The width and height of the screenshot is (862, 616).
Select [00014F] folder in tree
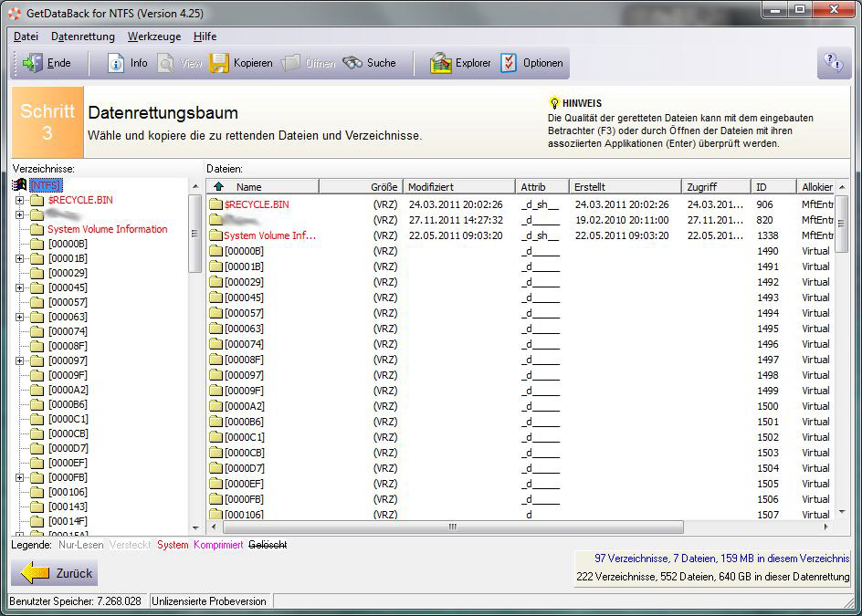click(x=68, y=521)
